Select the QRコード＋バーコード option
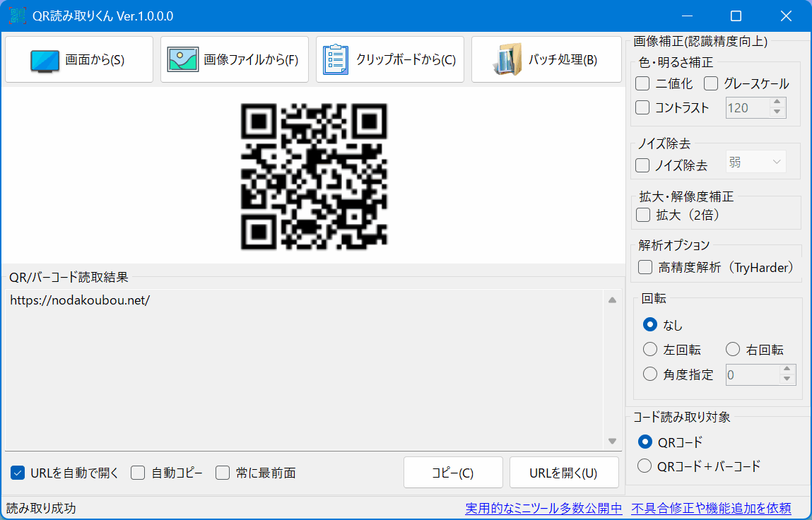This screenshot has height=520, width=812. (x=644, y=466)
